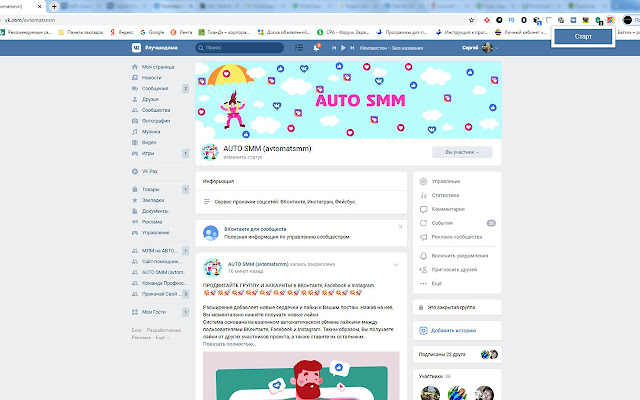Image resolution: width=640 pixels, height=400 pixels.
Task: Open the pinned post options chevron
Action: click(x=396, y=265)
